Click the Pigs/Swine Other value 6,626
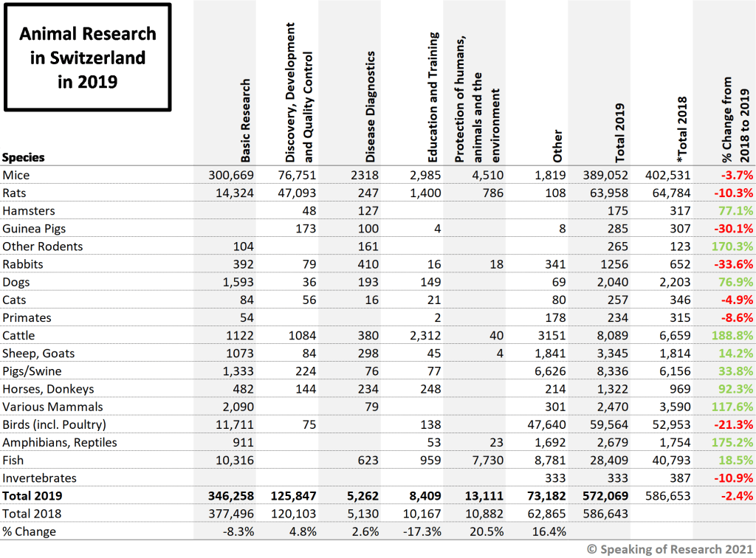 (x=550, y=371)
